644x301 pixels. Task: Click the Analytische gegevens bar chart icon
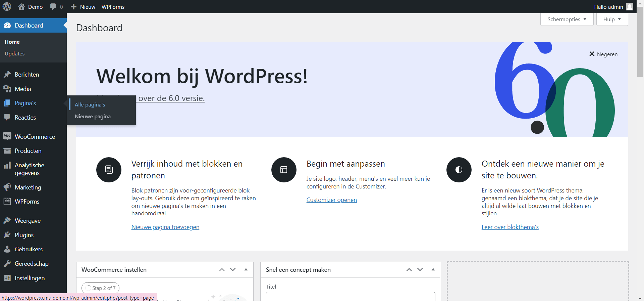(x=7, y=165)
